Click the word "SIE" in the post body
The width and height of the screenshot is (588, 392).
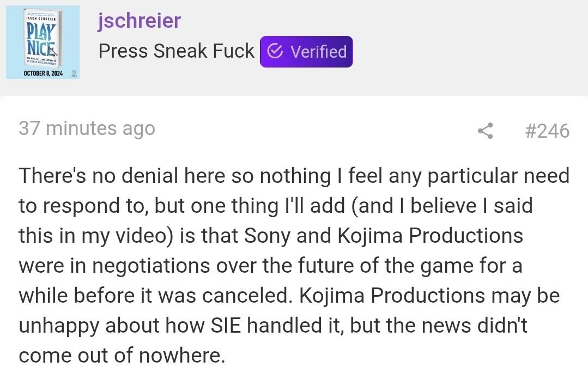(x=226, y=325)
